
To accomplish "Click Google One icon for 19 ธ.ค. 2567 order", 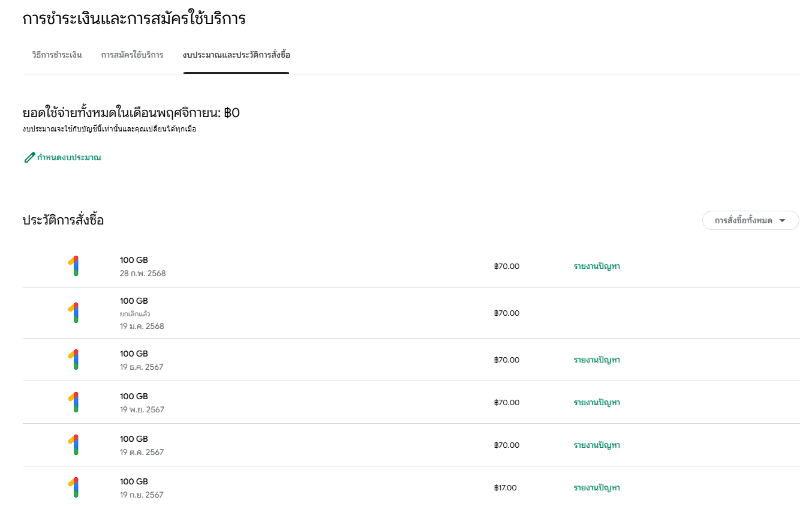I will 74,360.
